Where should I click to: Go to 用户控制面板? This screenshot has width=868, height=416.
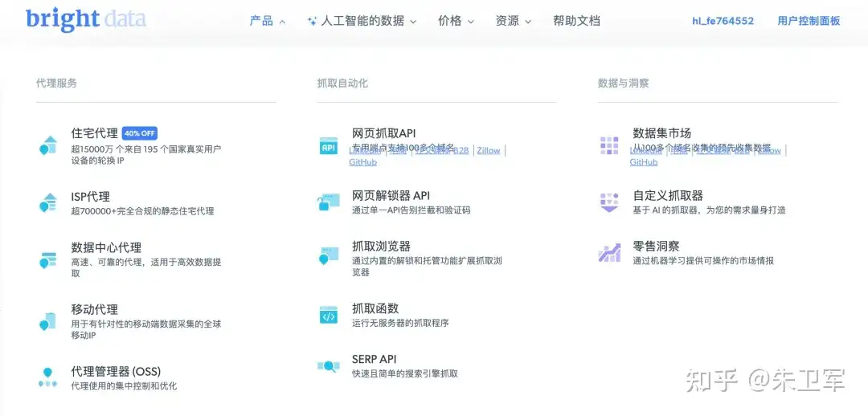[809, 21]
